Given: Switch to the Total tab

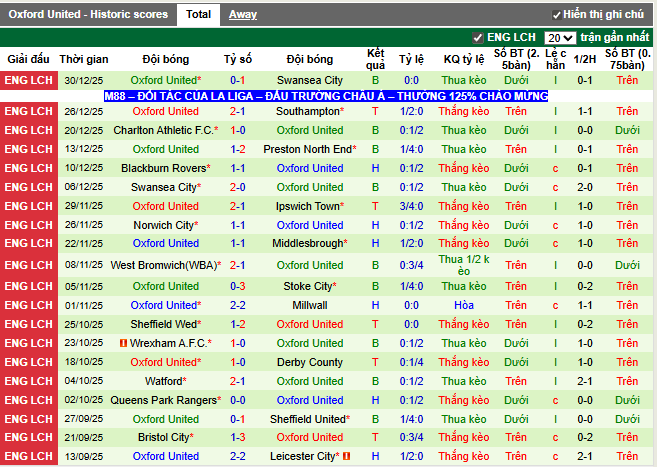Looking at the screenshot, I should pyautogui.click(x=198, y=14).
